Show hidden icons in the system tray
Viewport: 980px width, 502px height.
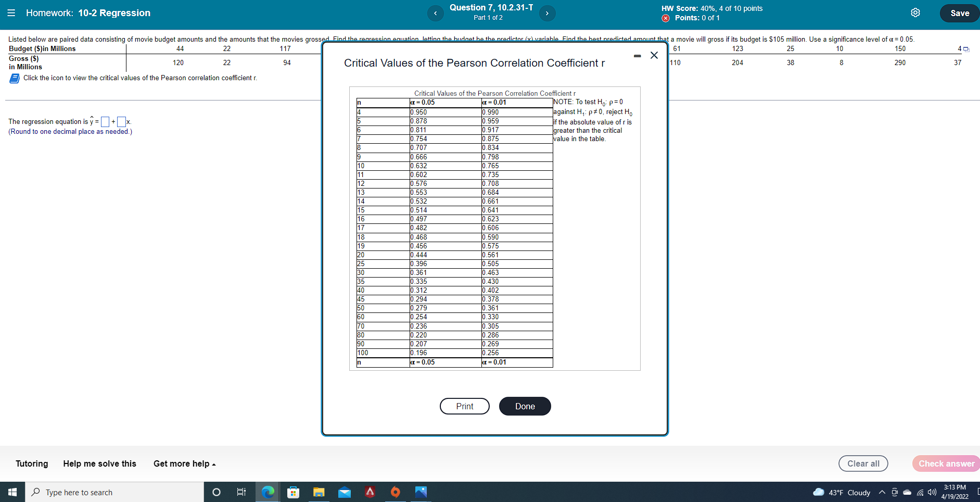882,492
